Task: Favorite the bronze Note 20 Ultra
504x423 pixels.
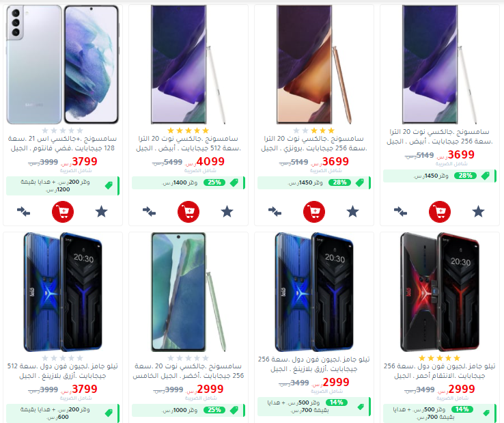Action: click(352, 212)
